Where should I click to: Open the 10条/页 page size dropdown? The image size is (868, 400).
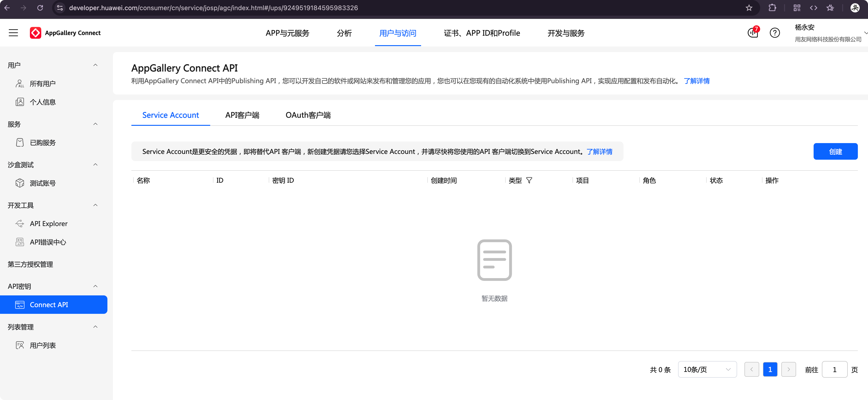tap(707, 369)
